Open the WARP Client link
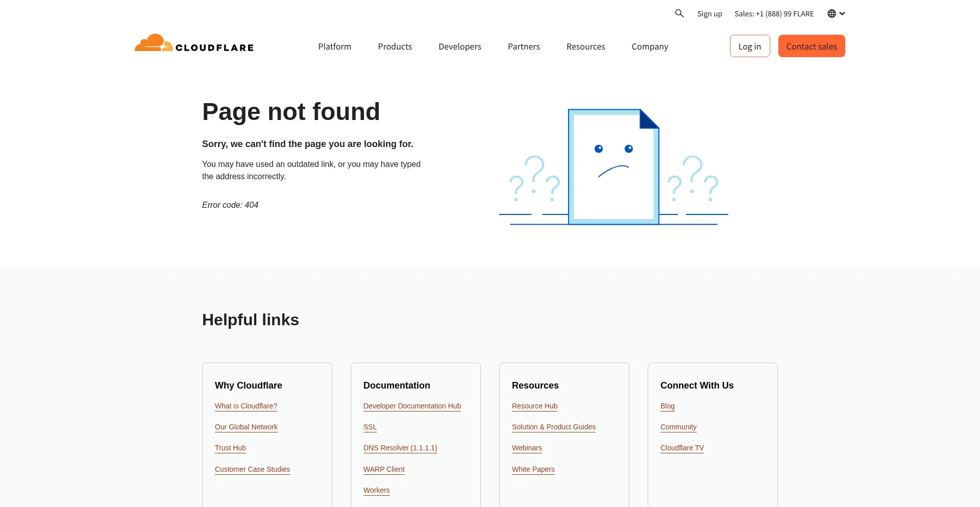This screenshot has height=507, width=980. point(384,469)
